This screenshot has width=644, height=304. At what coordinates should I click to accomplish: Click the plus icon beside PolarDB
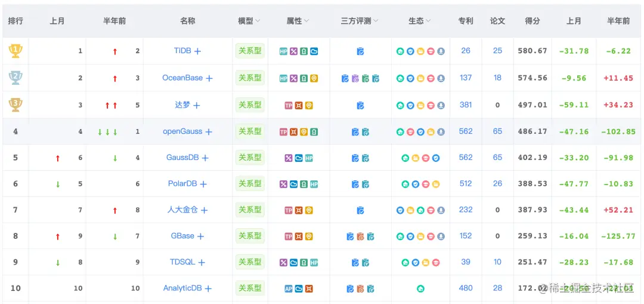coord(203,185)
